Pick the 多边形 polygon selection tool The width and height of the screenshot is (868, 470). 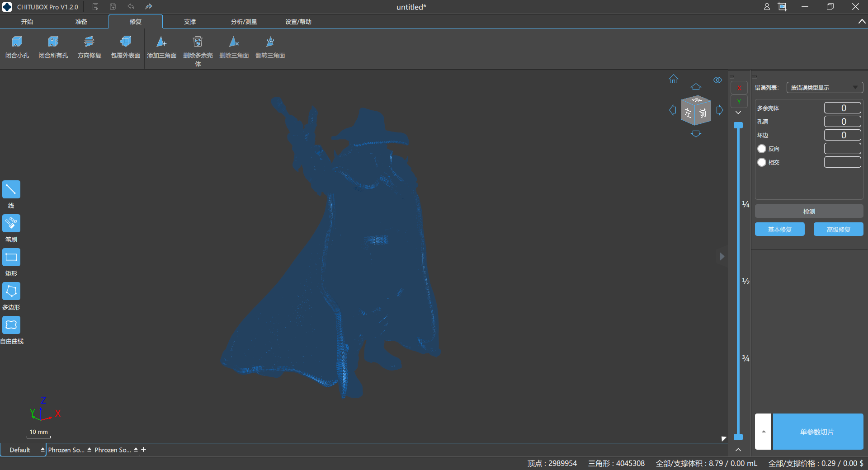[x=11, y=291]
